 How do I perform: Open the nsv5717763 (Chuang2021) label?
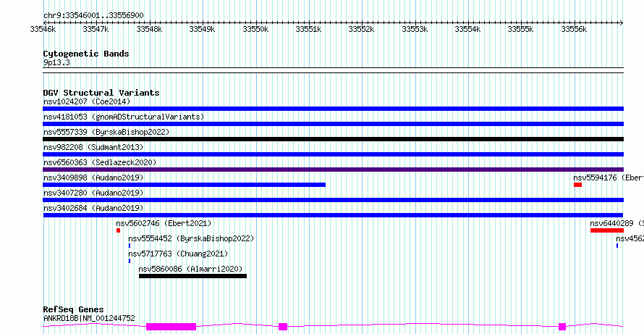[x=178, y=254]
